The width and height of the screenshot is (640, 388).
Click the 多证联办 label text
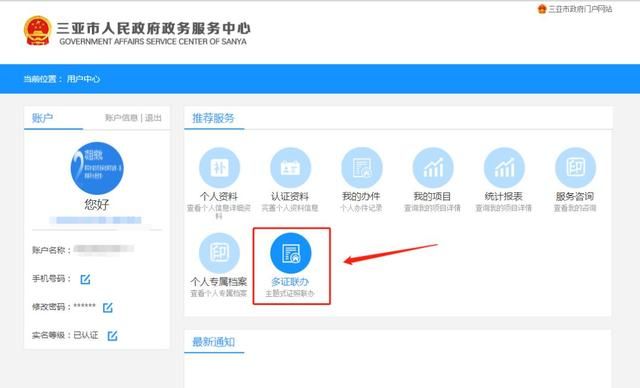pos(290,282)
